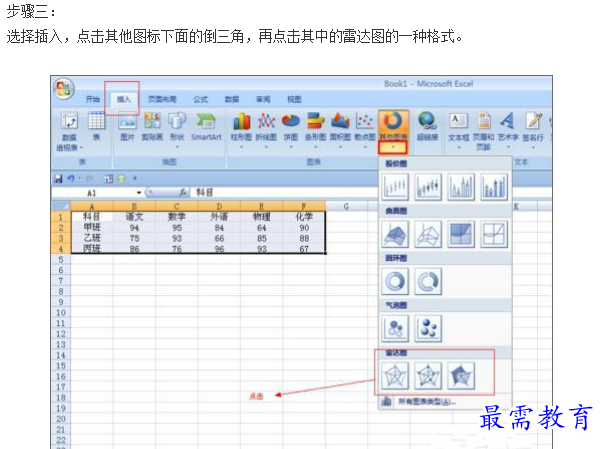Switch to the 数据 tab
The image size is (601, 449).
click(232, 99)
